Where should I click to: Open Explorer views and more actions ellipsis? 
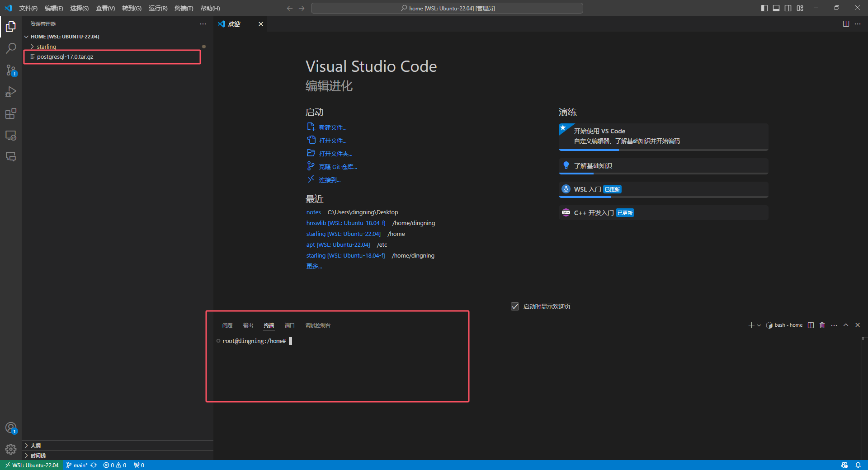[203, 24]
